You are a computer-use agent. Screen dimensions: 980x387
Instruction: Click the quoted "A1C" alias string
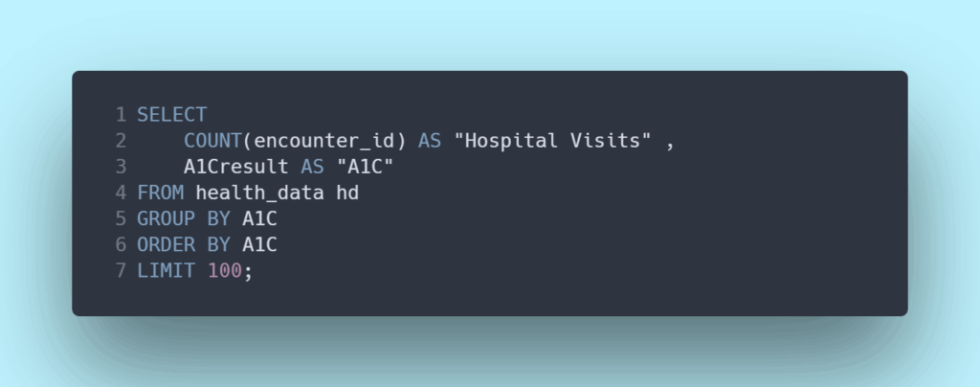click(365, 167)
